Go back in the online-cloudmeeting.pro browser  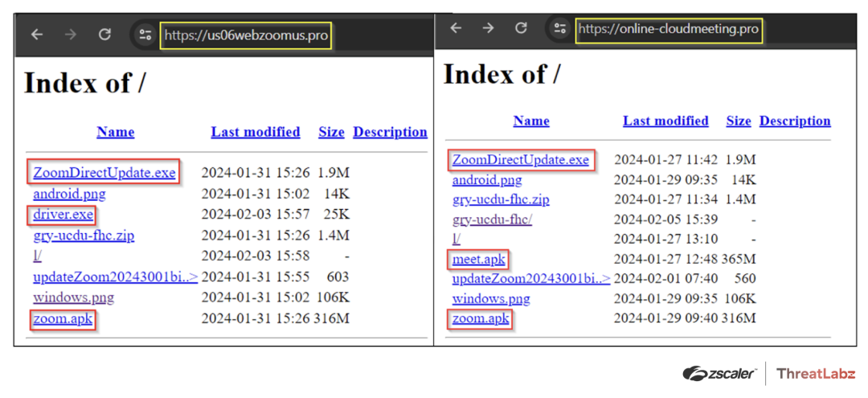click(456, 28)
